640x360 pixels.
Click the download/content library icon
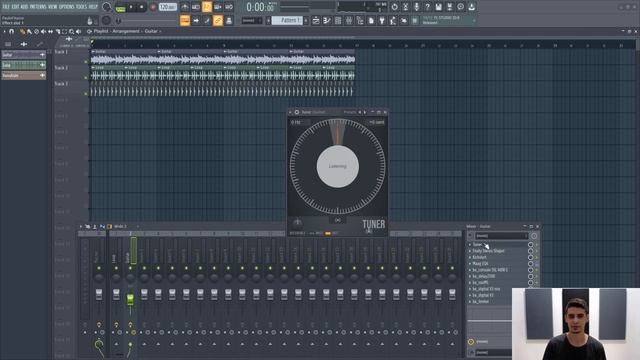[471, 7]
